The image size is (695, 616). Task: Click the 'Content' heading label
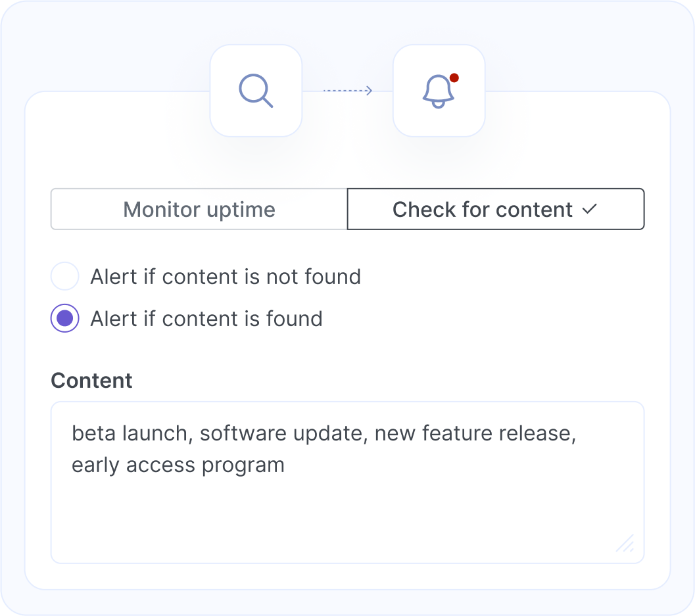click(x=91, y=380)
